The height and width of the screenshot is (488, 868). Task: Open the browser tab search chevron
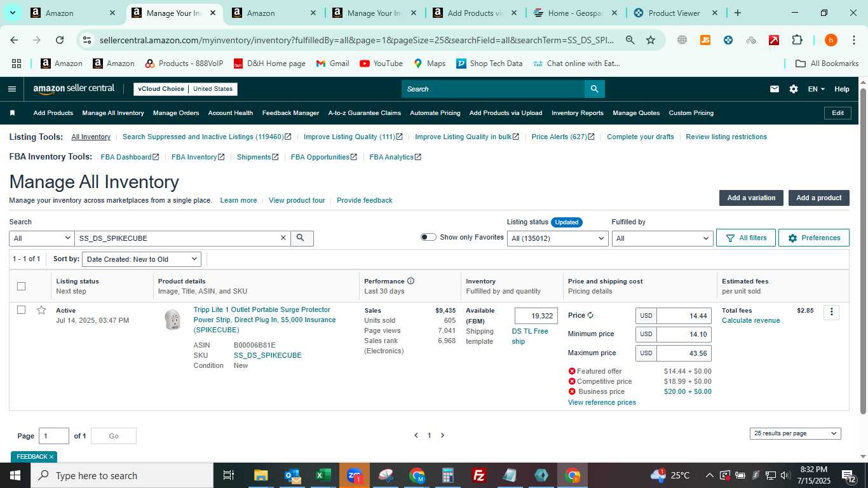[x=12, y=13]
